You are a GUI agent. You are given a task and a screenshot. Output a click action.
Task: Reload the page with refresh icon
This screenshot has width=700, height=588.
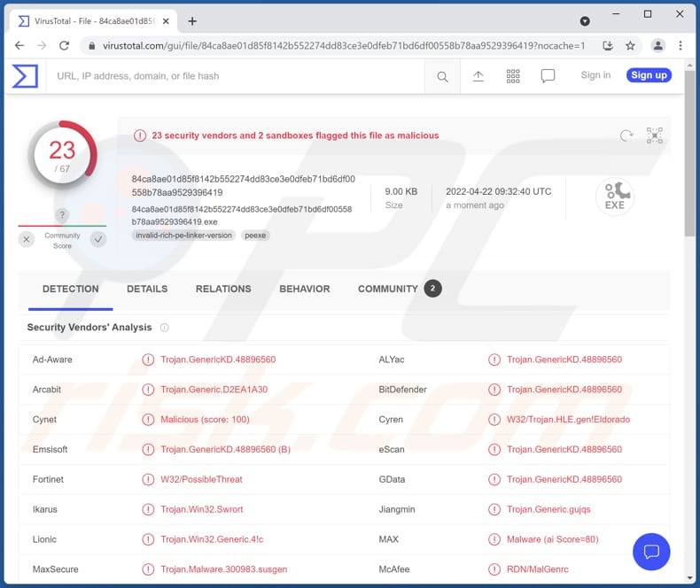pos(65,45)
